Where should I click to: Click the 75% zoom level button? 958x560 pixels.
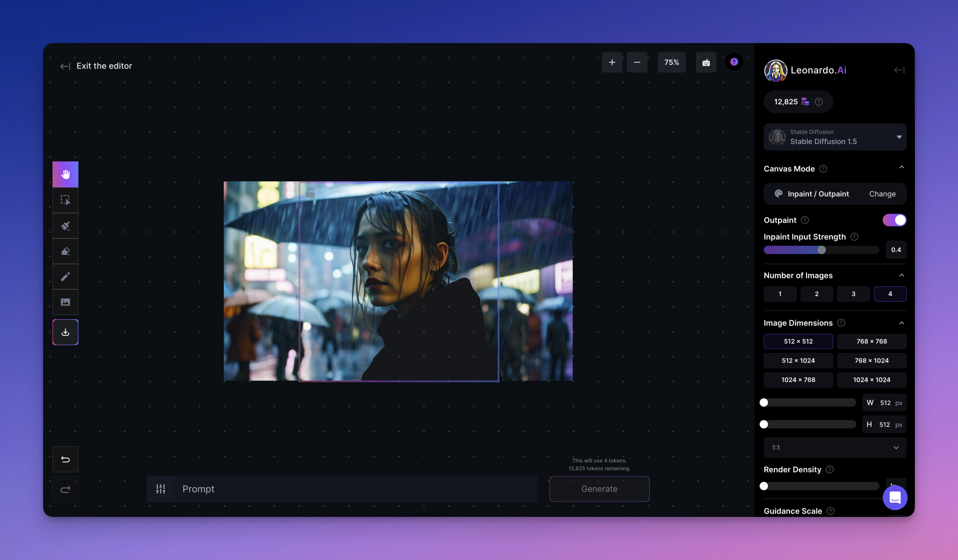(x=671, y=62)
